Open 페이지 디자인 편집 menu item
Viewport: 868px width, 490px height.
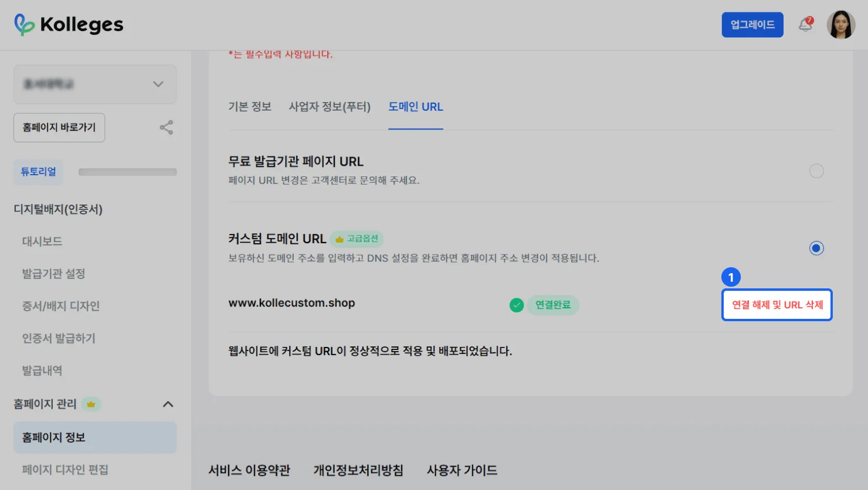65,470
